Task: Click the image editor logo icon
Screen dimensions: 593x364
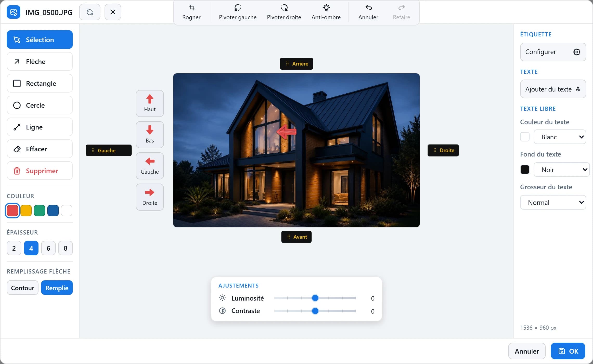Action: (x=14, y=12)
